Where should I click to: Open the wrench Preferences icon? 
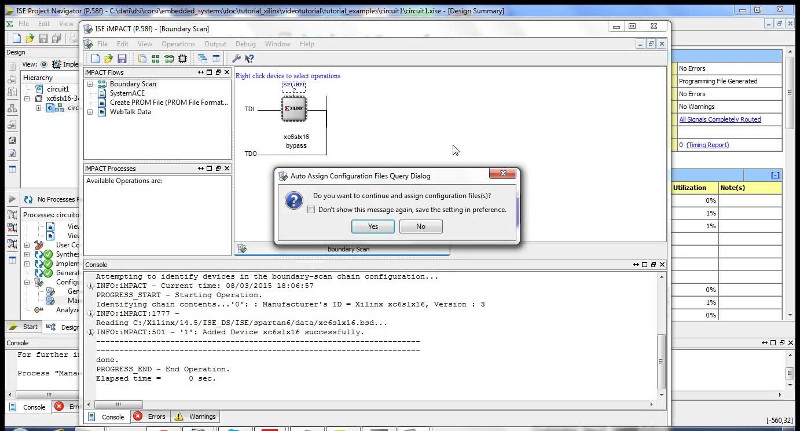(236, 59)
